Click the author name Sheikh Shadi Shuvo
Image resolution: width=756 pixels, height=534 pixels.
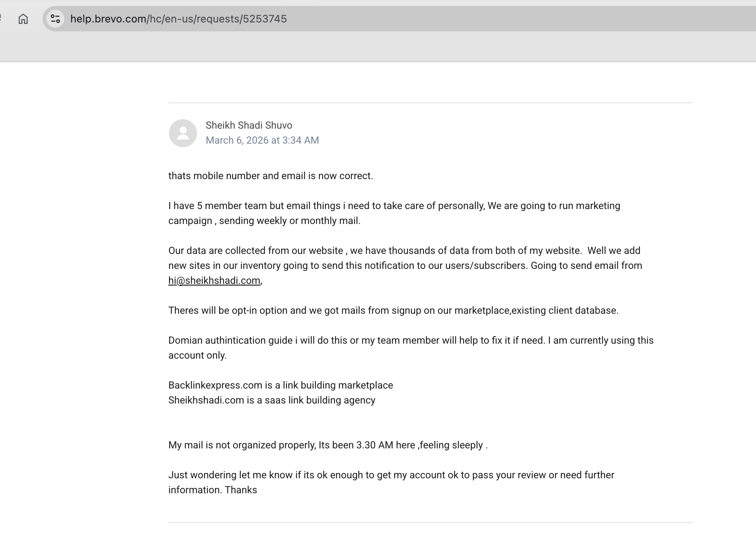tap(249, 125)
